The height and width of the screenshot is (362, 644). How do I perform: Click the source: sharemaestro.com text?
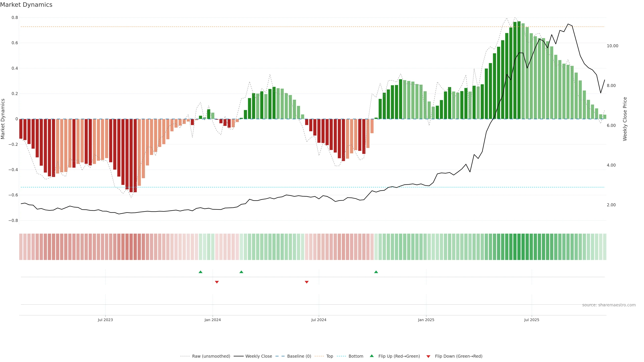609,305
